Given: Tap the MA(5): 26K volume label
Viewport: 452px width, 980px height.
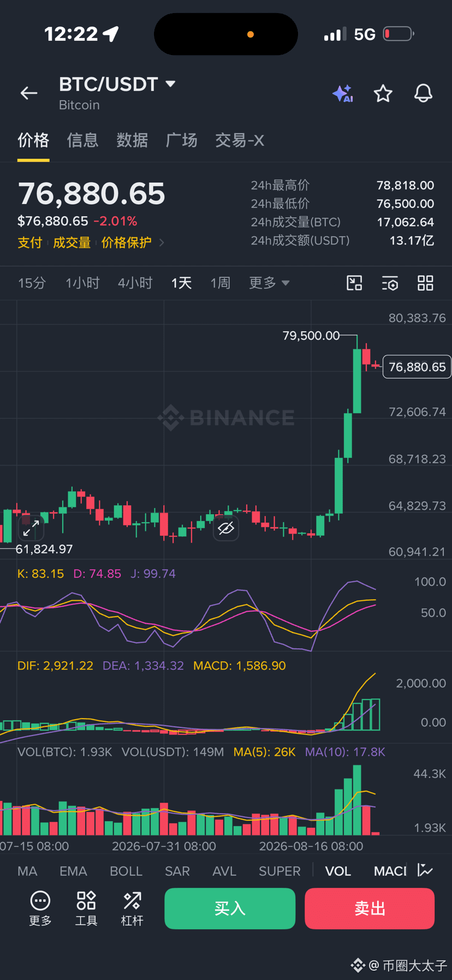Looking at the screenshot, I should click(264, 752).
